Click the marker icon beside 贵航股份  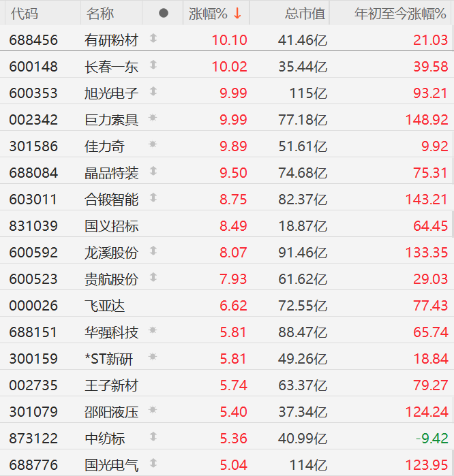153,277
